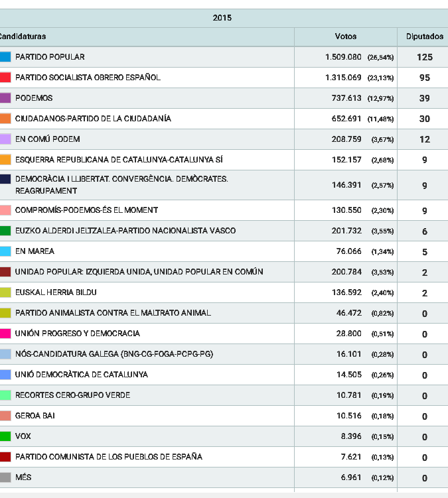Click the 1.315.069 votes value

point(343,78)
